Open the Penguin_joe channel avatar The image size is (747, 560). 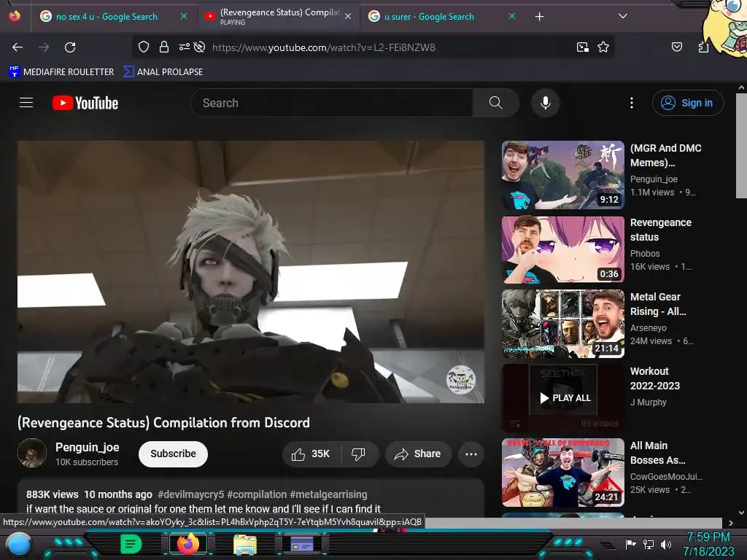(32, 453)
